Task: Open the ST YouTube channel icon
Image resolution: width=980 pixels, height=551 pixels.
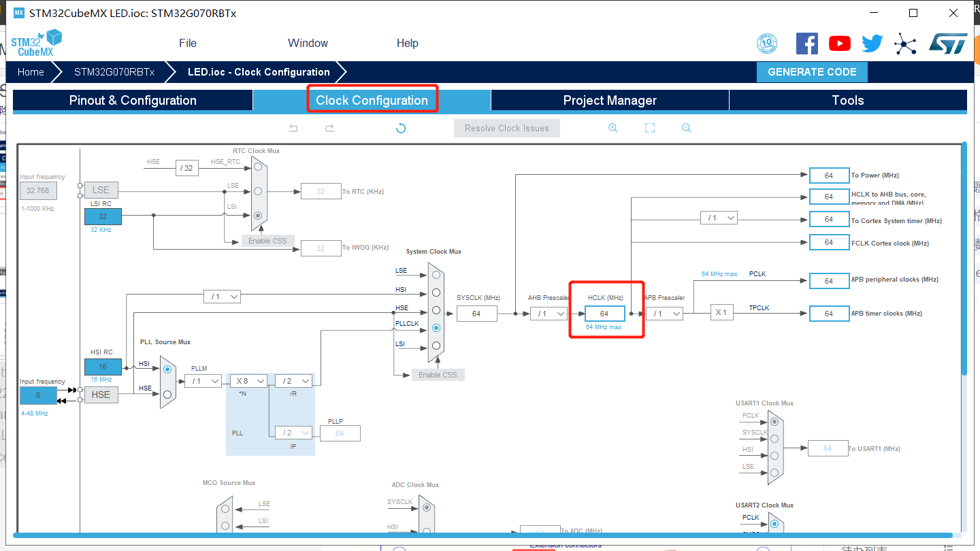Action: pyautogui.click(x=840, y=44)
